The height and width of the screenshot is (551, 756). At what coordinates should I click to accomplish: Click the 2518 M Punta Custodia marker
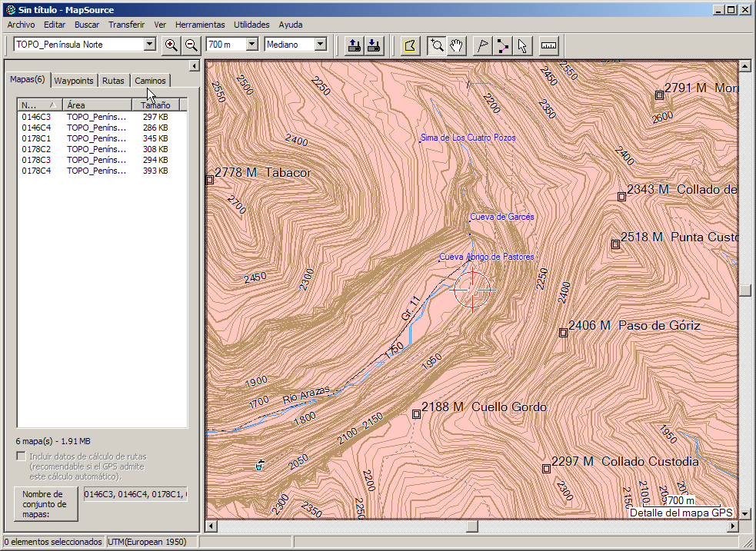pyautogui.click(x=616, y=244)
